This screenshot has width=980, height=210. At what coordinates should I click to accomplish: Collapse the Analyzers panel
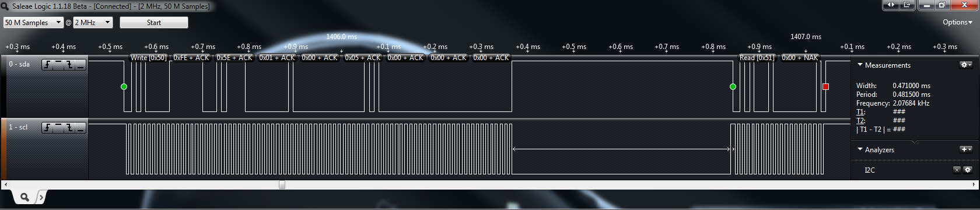click(860, 149)
